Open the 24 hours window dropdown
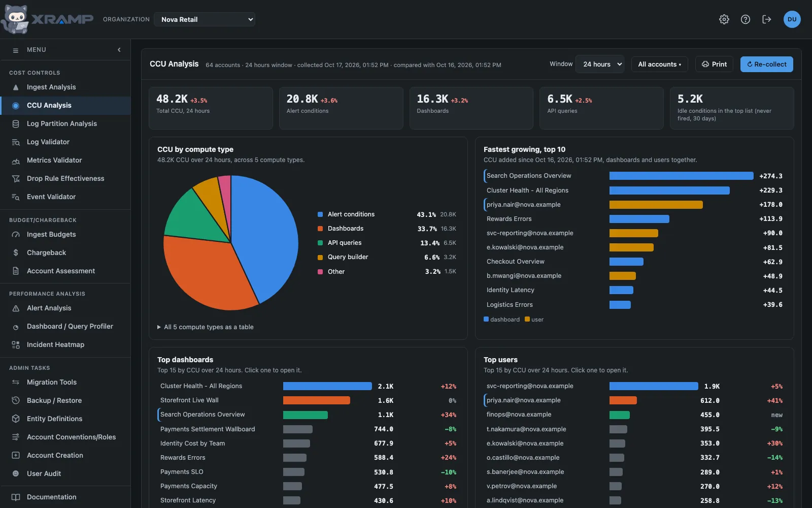The width and height of the screenshot is (812, 508). (600, 65)
